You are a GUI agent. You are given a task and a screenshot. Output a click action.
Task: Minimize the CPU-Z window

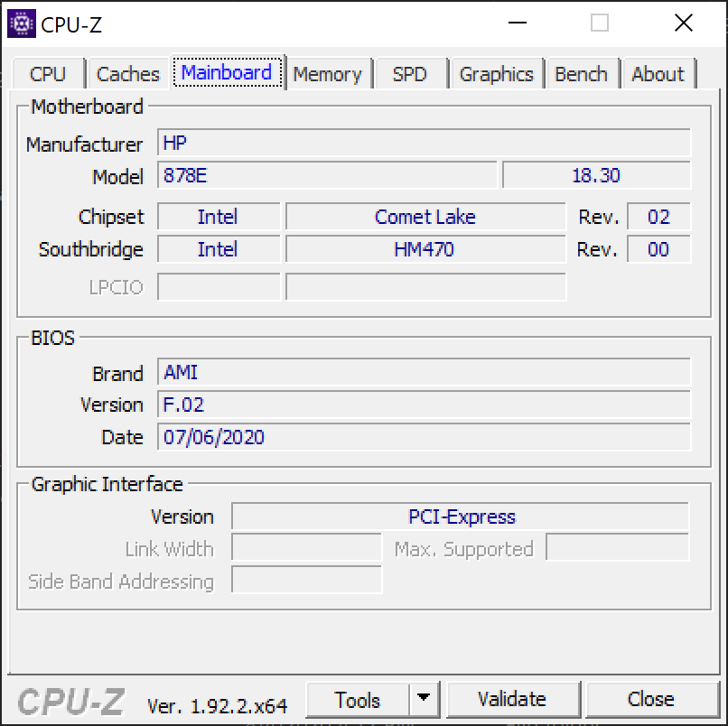[517, 23]
